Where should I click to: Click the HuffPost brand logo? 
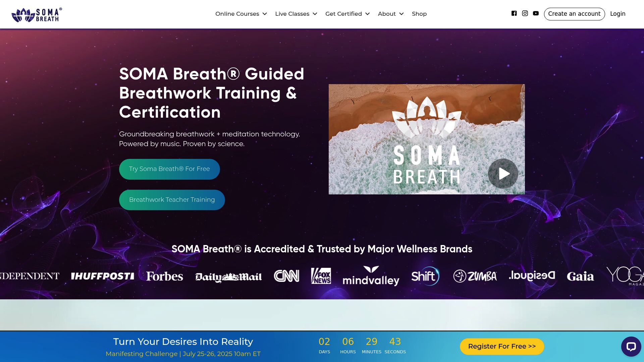coord(103,276)
